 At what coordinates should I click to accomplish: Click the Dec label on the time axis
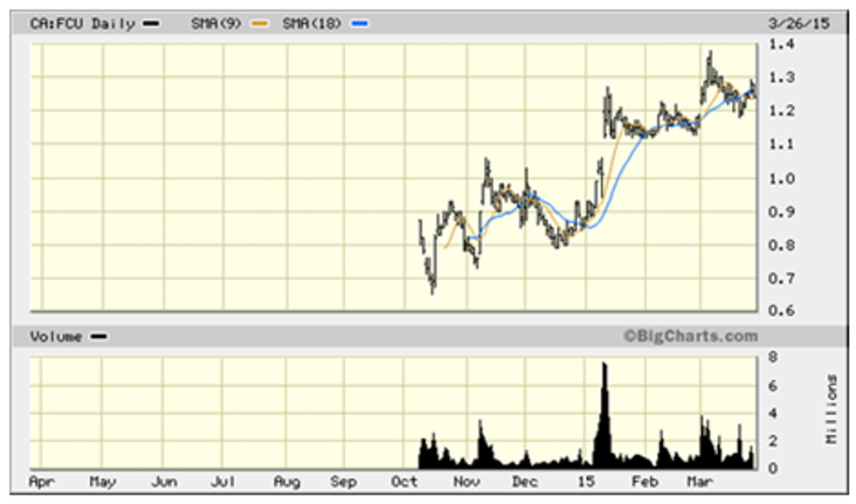click(x=525, y=481)
